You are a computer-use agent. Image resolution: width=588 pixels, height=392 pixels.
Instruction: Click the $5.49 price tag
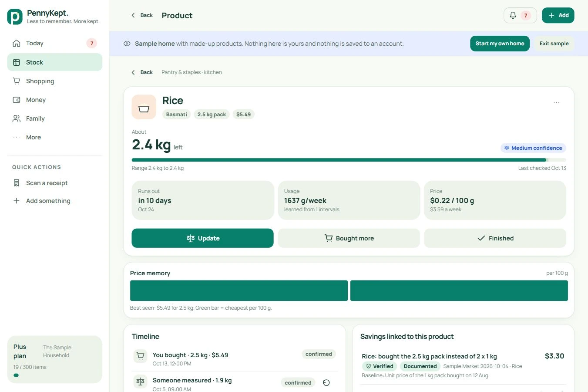[x=244, y=115]
